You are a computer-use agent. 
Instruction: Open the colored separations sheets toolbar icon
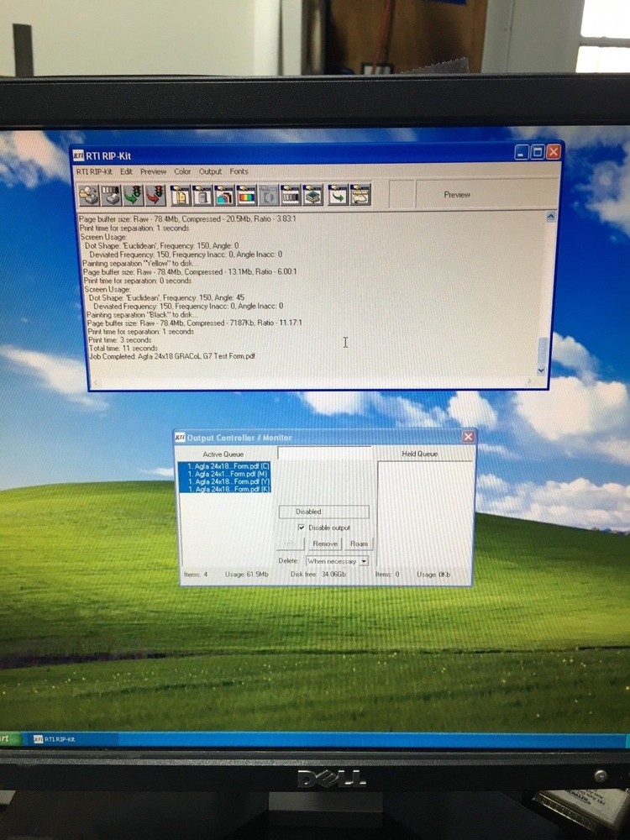(x=224, y=196)
